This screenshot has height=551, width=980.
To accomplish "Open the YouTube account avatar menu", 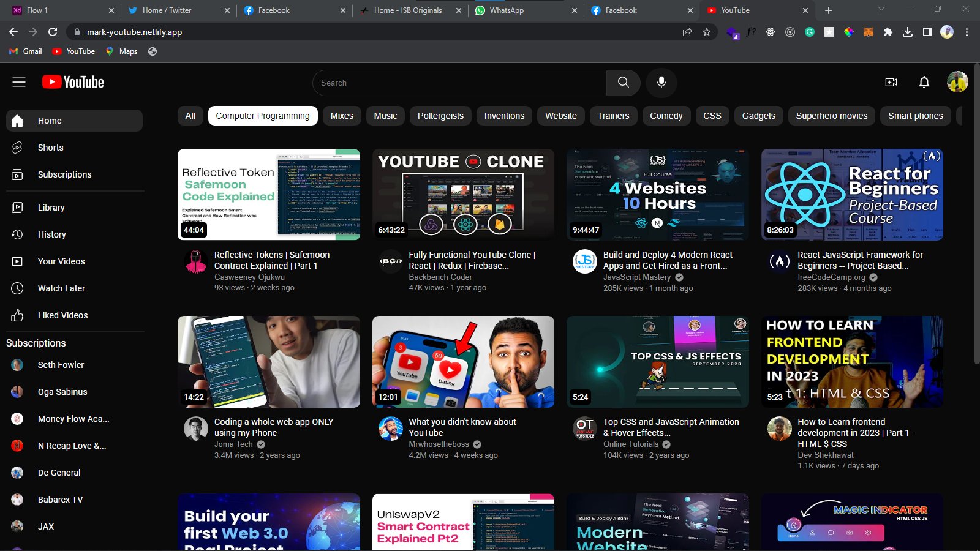I will point(957,82).
